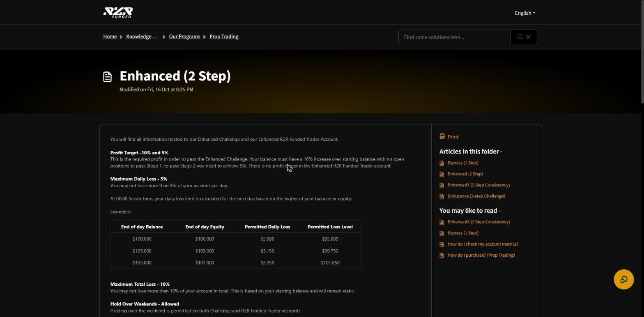The width and height of the screenshot is (644, 317).
Task: Click the End of day Equity column header
Action: click(x=205, y=227)
